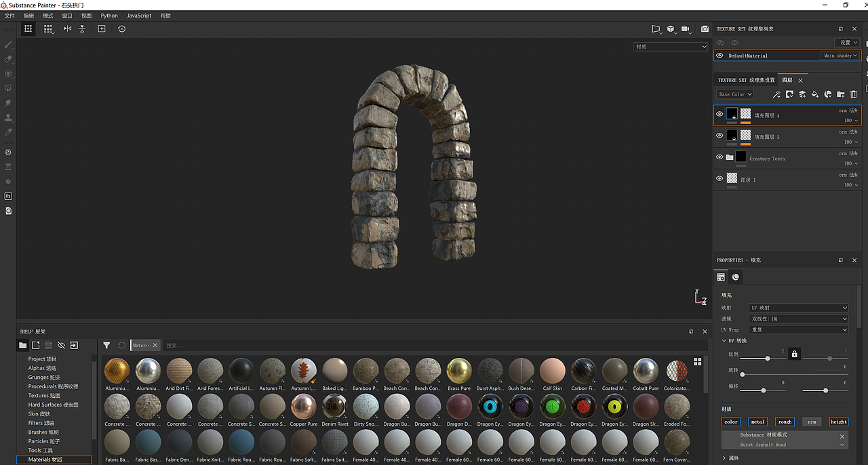Add a paint layer icon in Layers panel
This screenshot has width=868, height=465.
tap(802, 94)
